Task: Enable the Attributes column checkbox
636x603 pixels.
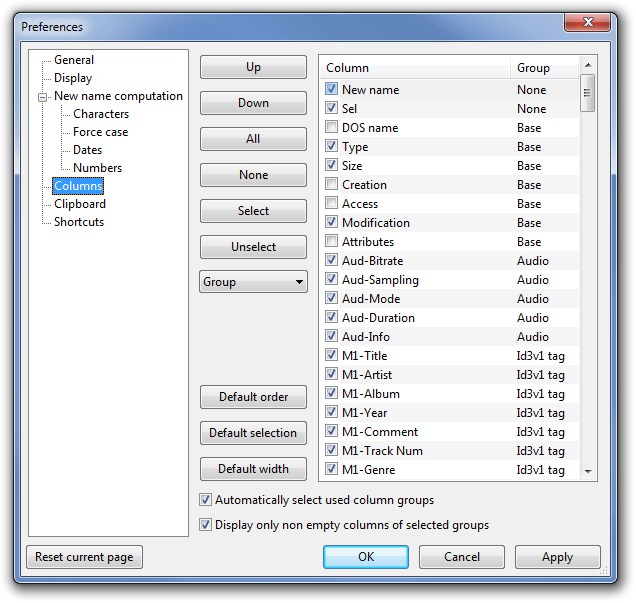Action: point(331,241)
